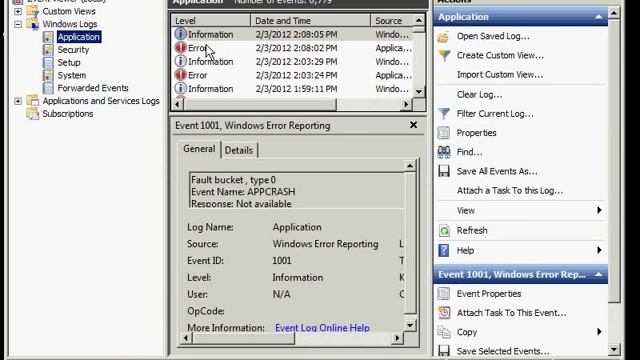Click down arrow of event list scrollbar
The width and height of the screenshot is (640, 360).
coord(419,92)
